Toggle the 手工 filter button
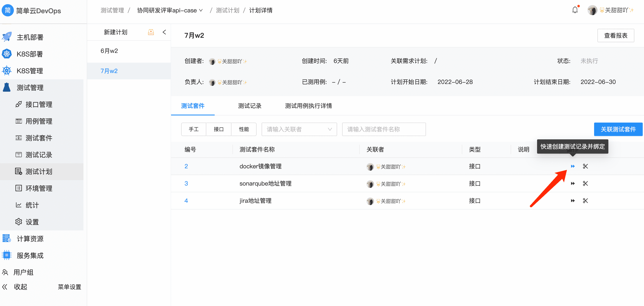Image resolution: width=644 pixels, height=306 pixels. click(194, 129)
